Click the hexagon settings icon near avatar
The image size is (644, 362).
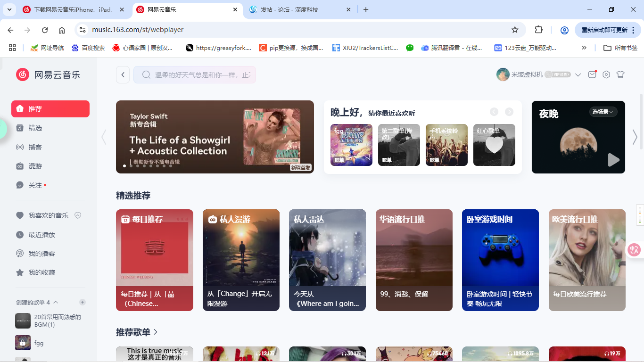coord(606,74)
